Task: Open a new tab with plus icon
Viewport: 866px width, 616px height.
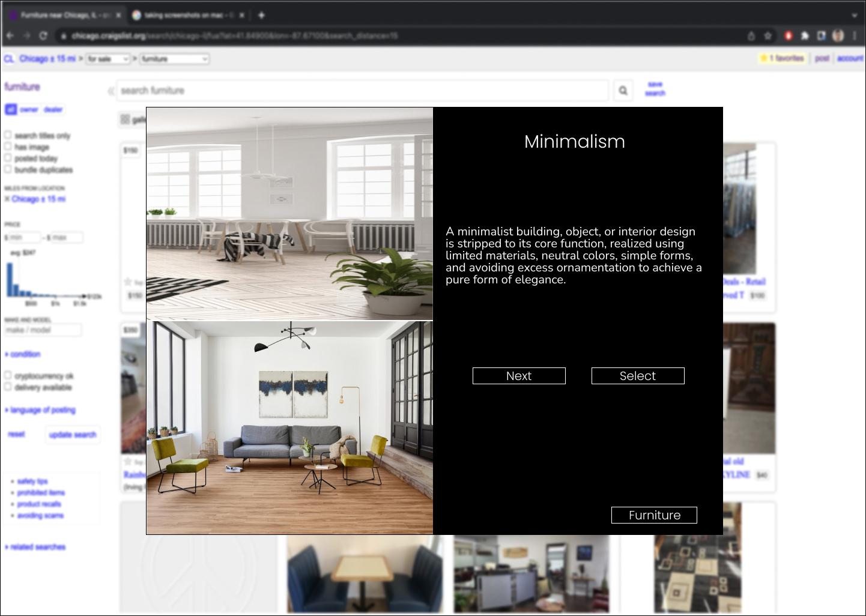Action: pyautogui.click(x=261, y=15)
